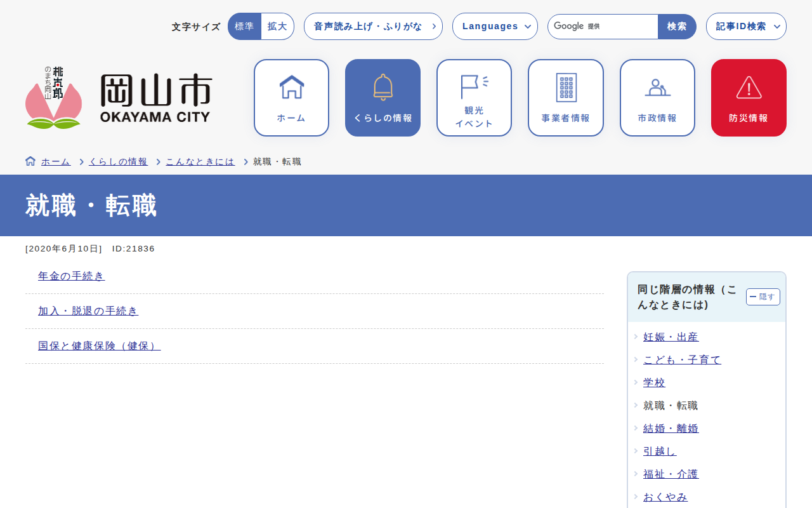Click the Okayama City peach logo
The image size is (812, 508).
click(53, 98)
